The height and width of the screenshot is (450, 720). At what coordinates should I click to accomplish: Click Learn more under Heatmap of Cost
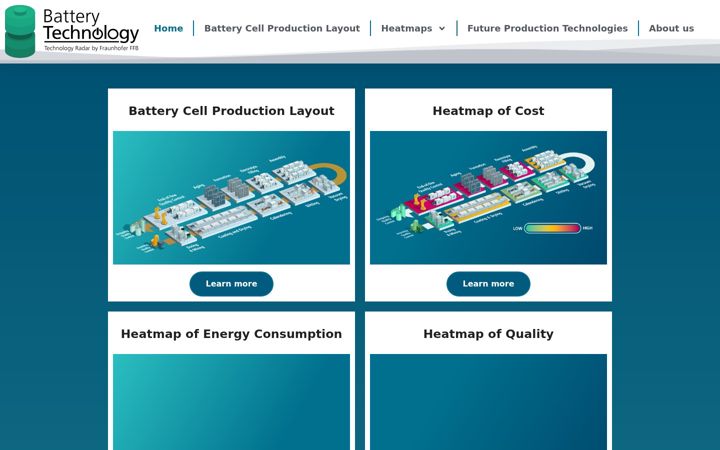(489, 284)
